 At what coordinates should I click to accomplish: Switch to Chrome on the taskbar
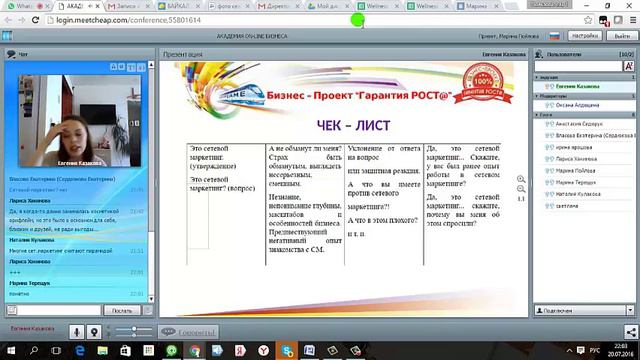pos(195,351)
